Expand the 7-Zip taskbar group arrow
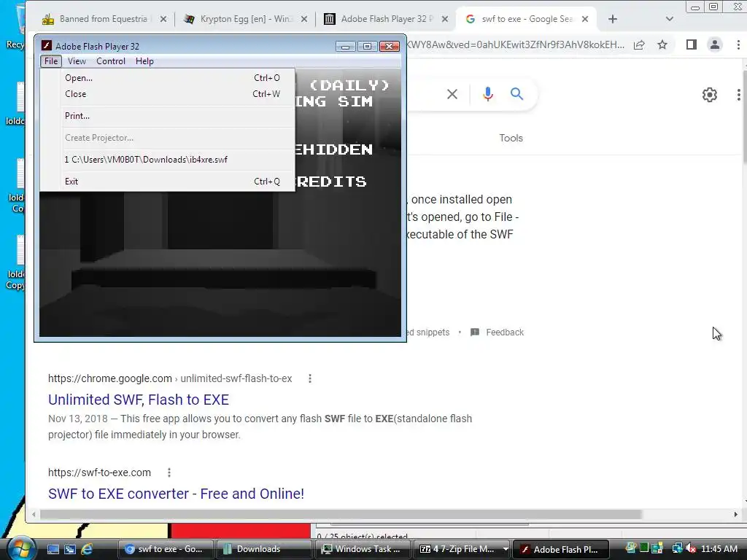 click(506, 549)
